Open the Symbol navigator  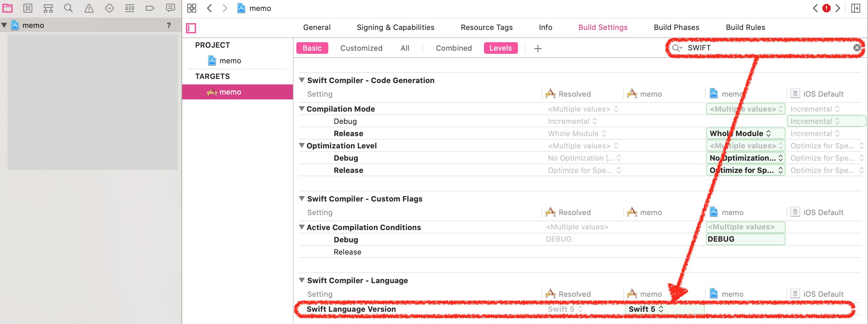(48, 8)
